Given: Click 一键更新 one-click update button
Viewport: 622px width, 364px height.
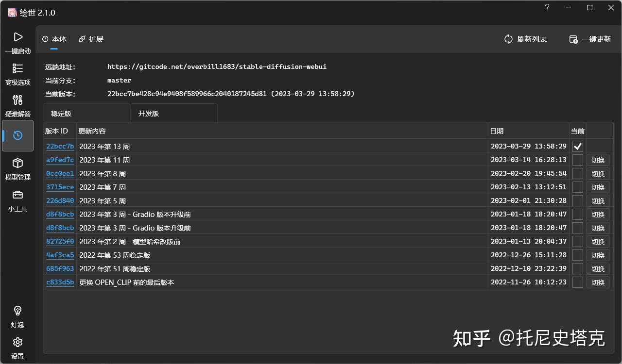Looking at the screenshot, I should (590, 39).
